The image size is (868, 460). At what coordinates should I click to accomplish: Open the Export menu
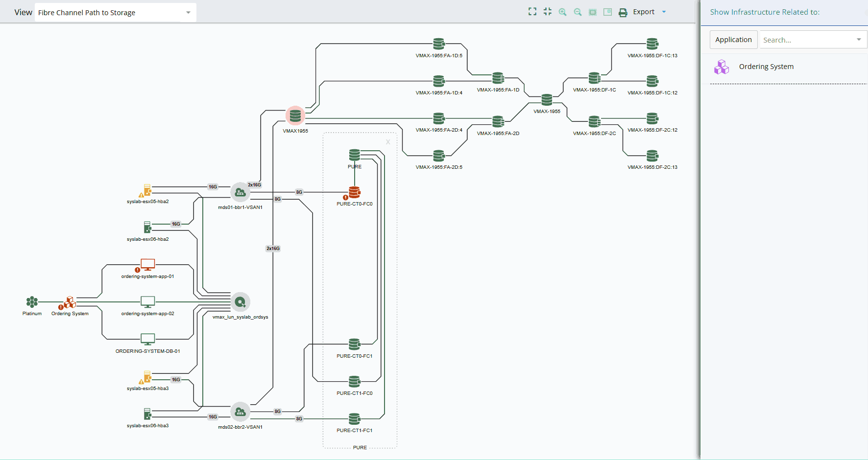coord(650,12)
